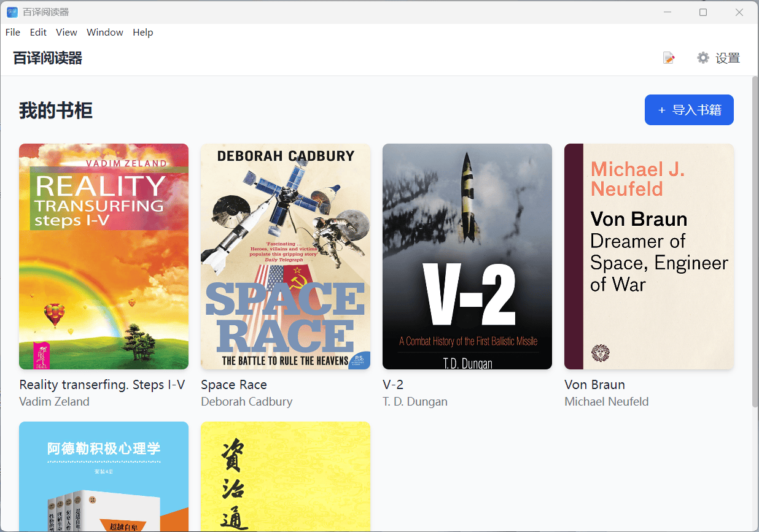This screenshot has height=532, width=759.
Task: Click the settings gear icon
Action: point(703,57)
